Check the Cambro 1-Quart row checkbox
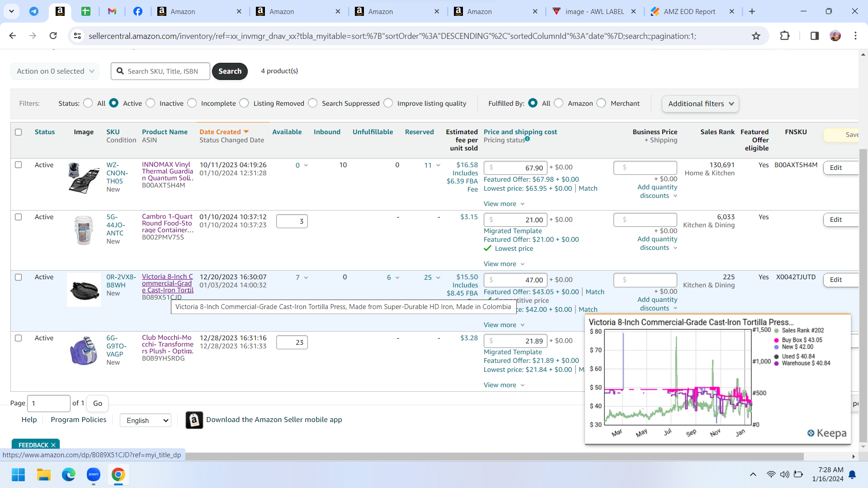Screen dimensions: 868x488 18,216
